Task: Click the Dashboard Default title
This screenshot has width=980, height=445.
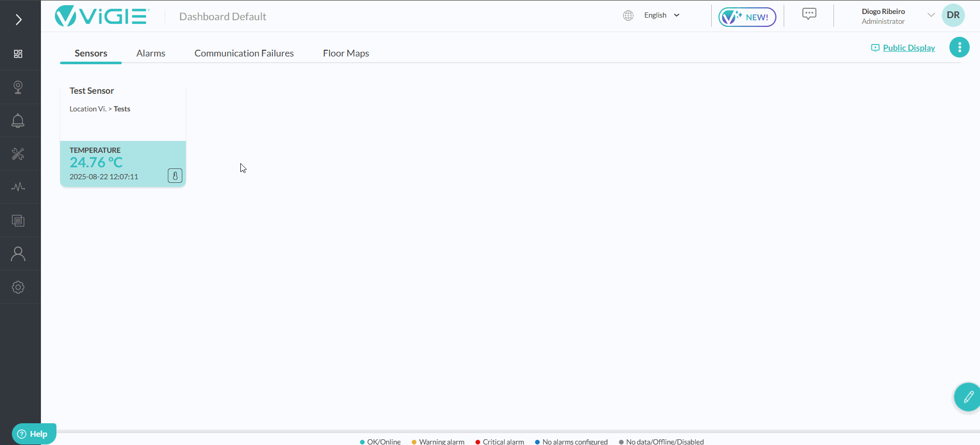Action: point(223,17)
